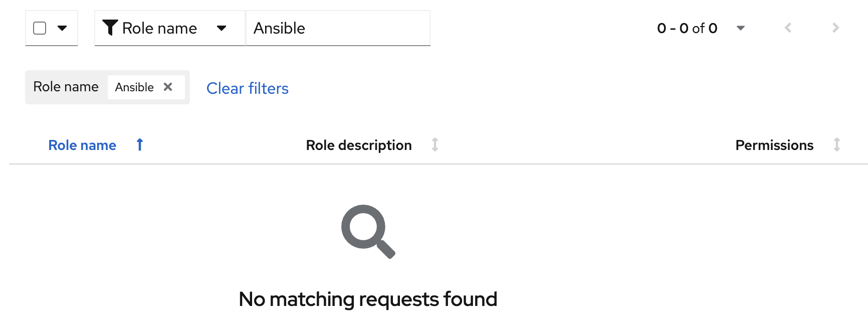This screenshot has height=316, width=868.
Task: Remove the Ansible filter chip
Action: (x=168, y=87)
